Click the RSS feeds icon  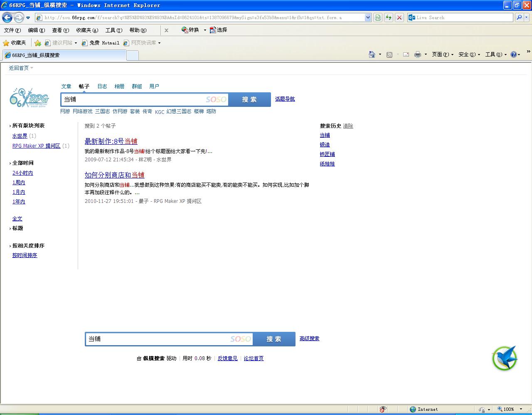click(x=389, y=54)
